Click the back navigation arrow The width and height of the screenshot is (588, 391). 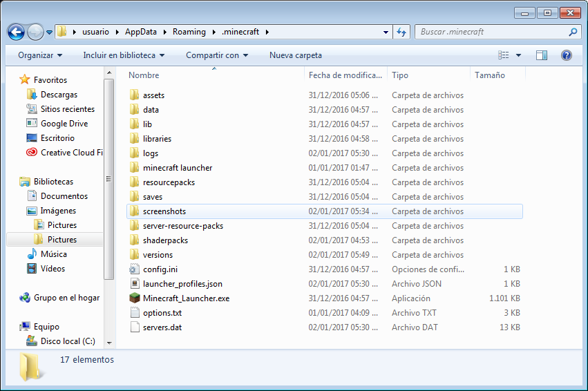16,32
